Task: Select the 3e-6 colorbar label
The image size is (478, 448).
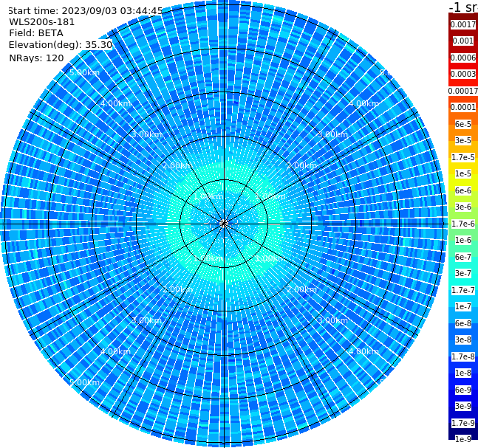Action: pyautogui.click(x=463, y=207)
